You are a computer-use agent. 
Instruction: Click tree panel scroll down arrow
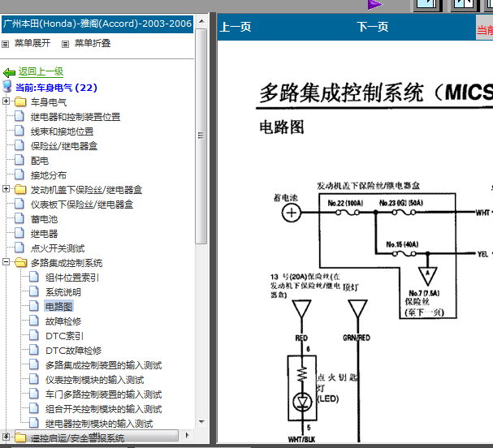click(201, 422)
